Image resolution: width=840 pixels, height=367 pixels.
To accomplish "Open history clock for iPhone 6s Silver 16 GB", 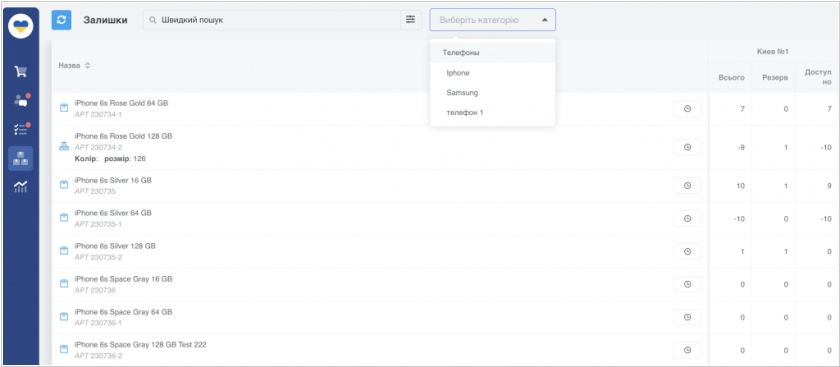I will (x=687, y=186).
